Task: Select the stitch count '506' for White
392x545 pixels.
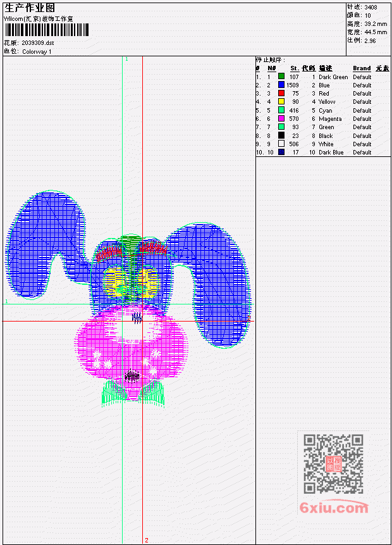Action: tap(294, 144)
